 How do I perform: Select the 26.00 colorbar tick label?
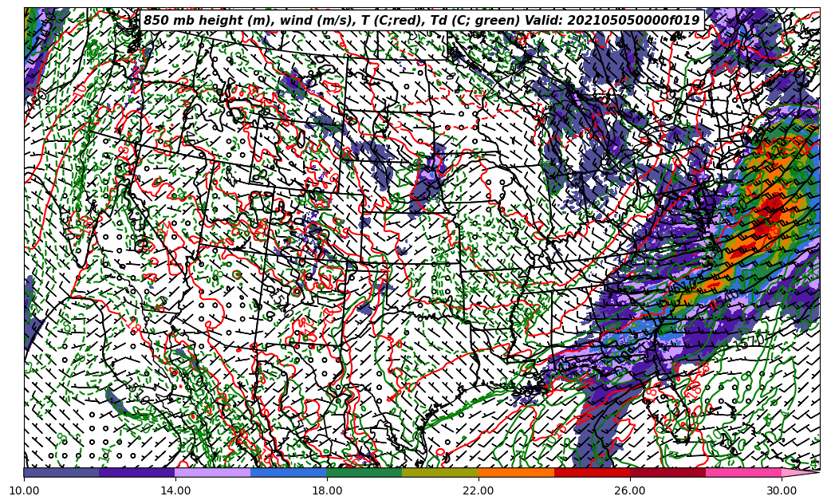[630, 490]
